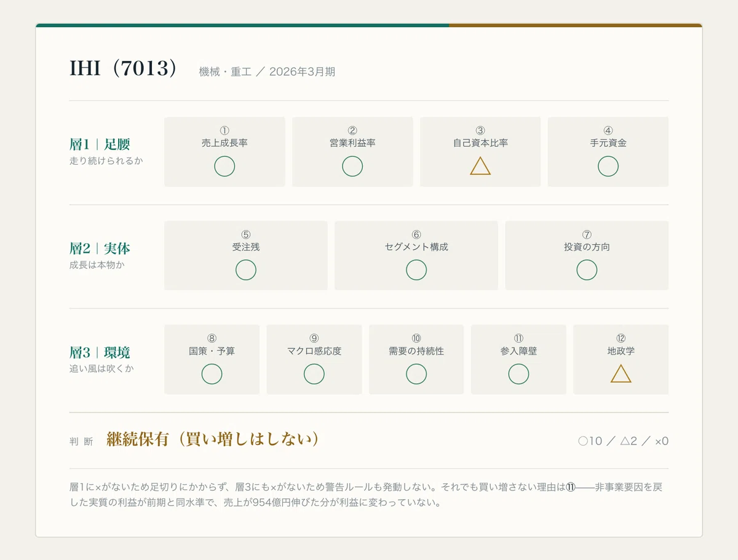The height and width of the screenshot is (560, 738).
Task: Click the circle mark under 国策・予算
Action: pos(212,374)
